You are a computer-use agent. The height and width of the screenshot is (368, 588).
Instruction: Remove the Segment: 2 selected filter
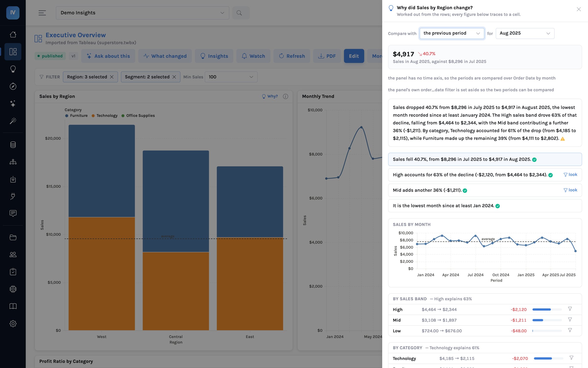coord(174,77)
